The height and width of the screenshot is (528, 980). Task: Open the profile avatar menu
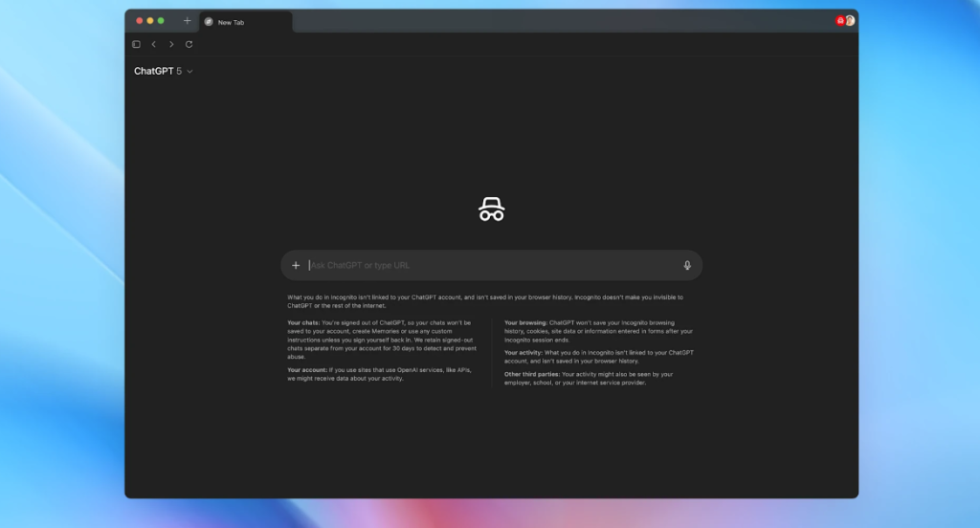click(x=850, y=20)
